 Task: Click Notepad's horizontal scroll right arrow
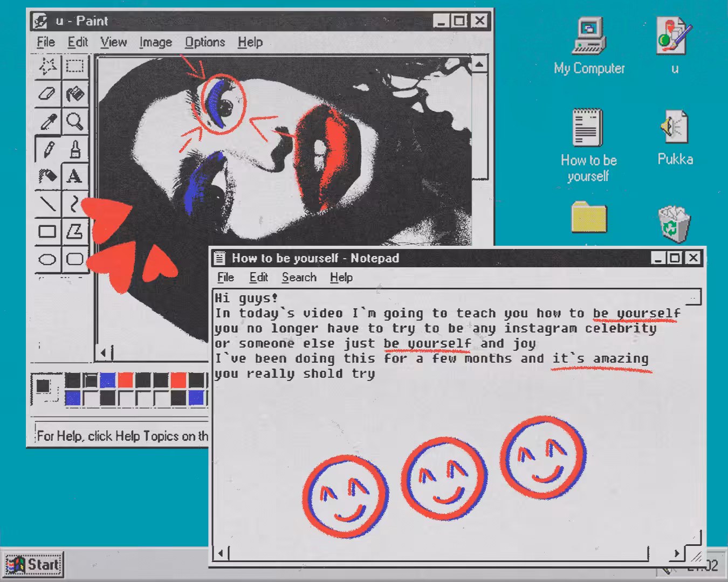(x=677, y=553)
